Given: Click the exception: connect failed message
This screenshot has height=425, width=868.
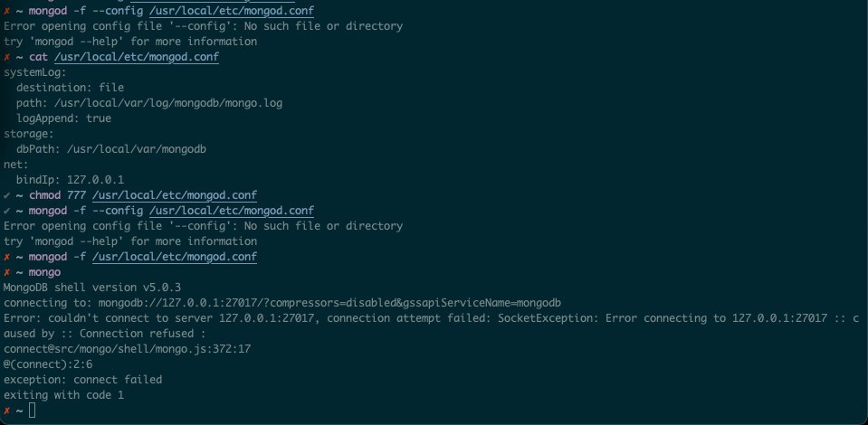Looking at the screenshot, I should [82, 380].
